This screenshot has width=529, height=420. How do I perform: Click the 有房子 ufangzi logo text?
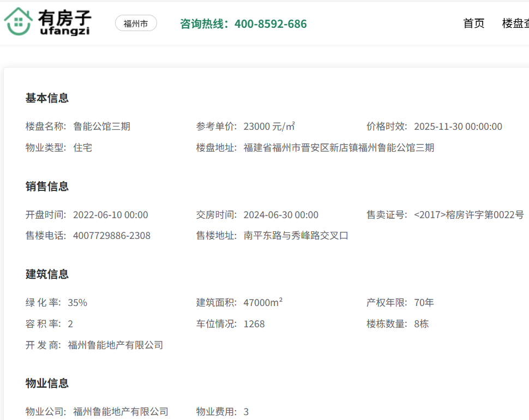pos(64,23)
